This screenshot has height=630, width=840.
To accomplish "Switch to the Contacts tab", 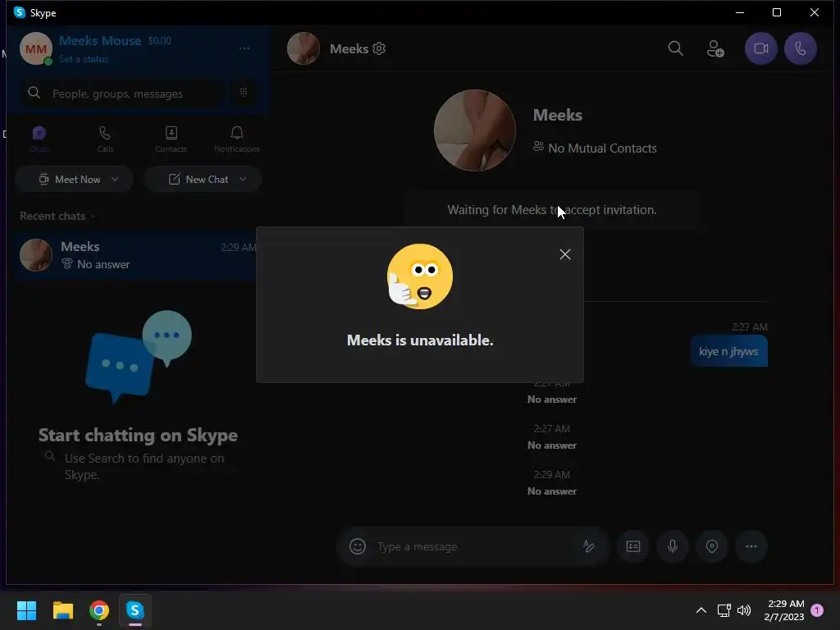I will (171, 139).
